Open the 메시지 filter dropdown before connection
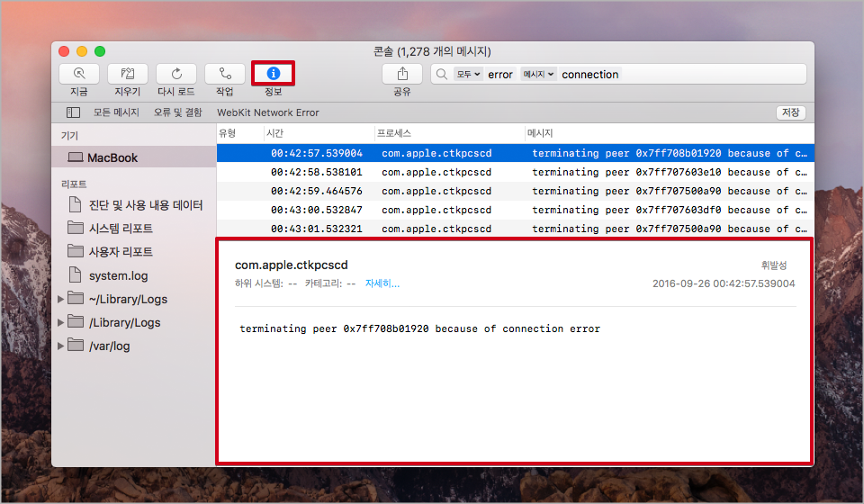The width and height of the screenshot is (864, 504). (538, 74)
